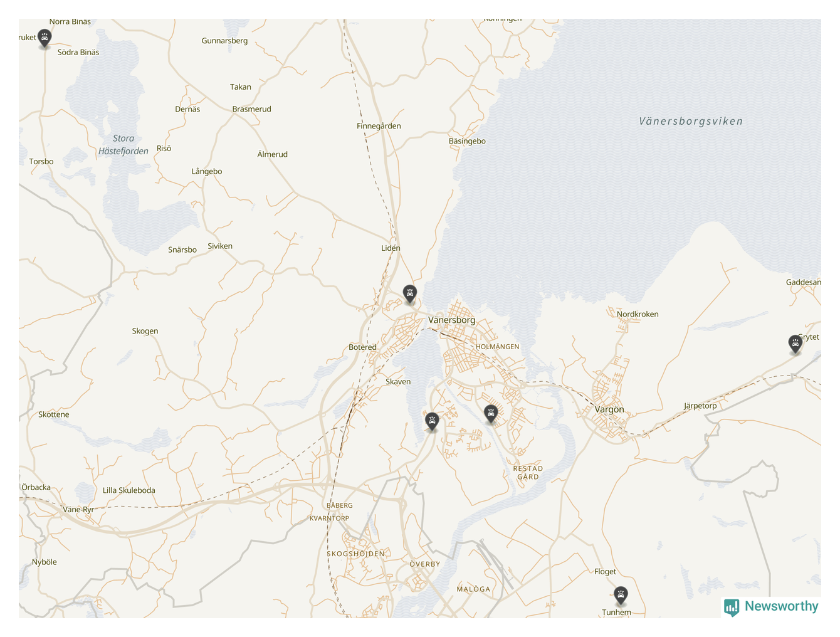Click the Gunnarsberg place label
Image resolution: width=840 pixels, height=637 pixels.
[224, 41]
